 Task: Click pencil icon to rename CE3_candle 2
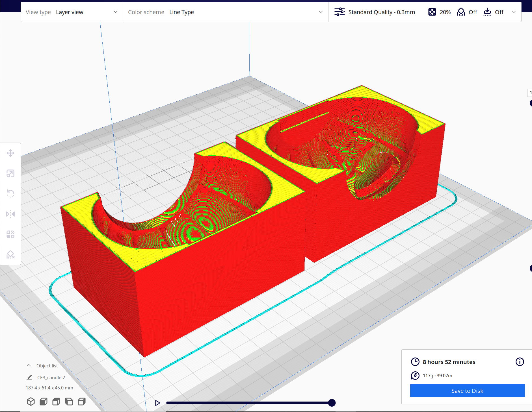(x=29, y=377)
